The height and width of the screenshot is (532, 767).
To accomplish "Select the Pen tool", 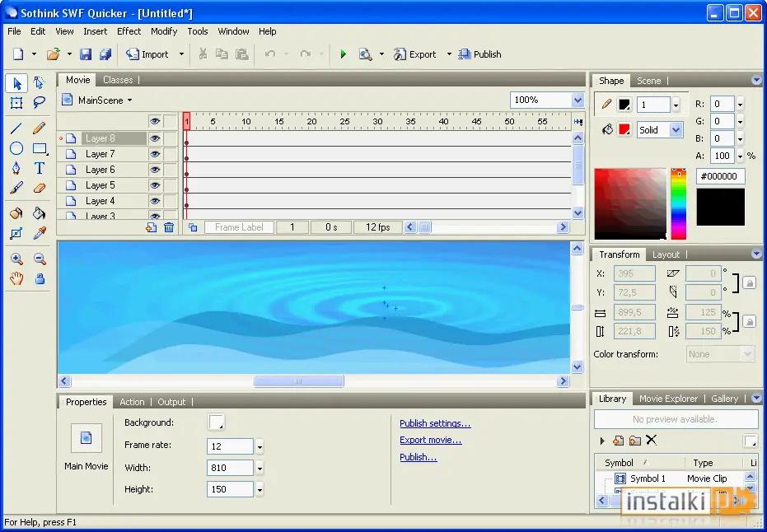I will coord(16,168).
